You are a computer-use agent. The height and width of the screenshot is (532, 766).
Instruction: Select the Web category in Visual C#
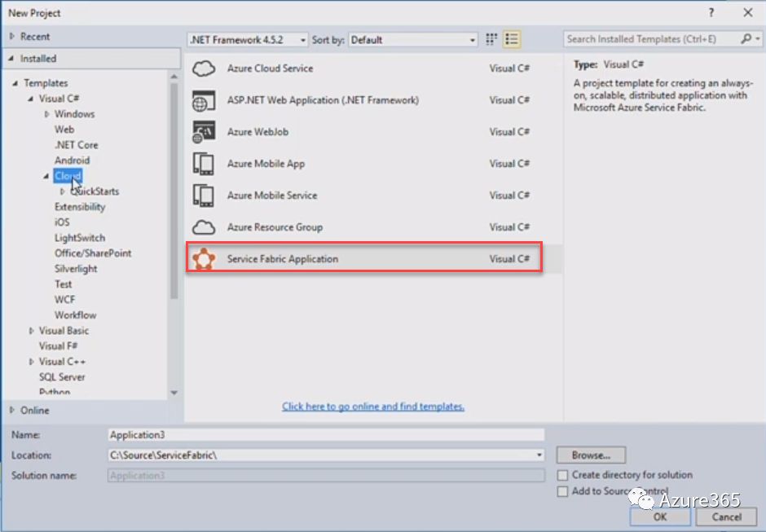click(64, 130)
